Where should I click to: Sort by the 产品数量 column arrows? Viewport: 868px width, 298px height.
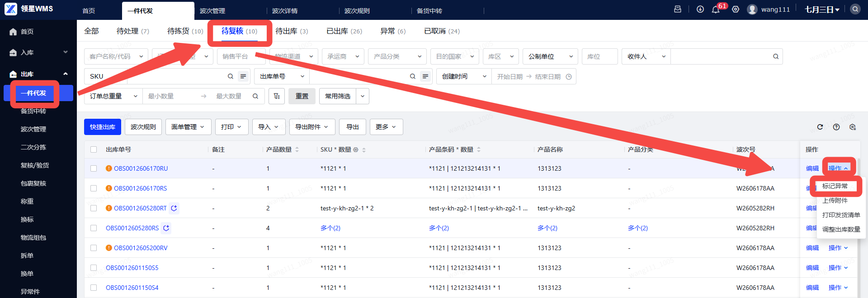[297, 149]
